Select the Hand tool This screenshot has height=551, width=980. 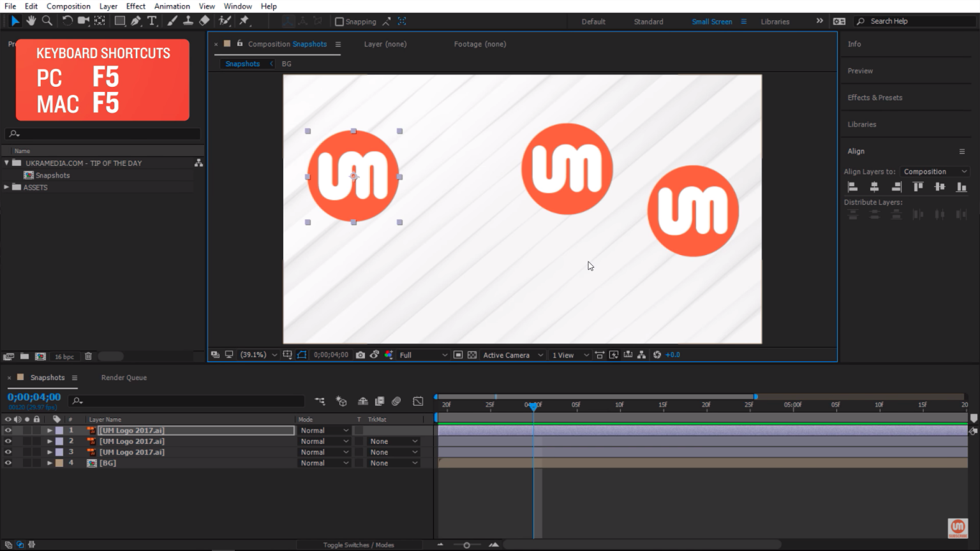pos(31,21)
